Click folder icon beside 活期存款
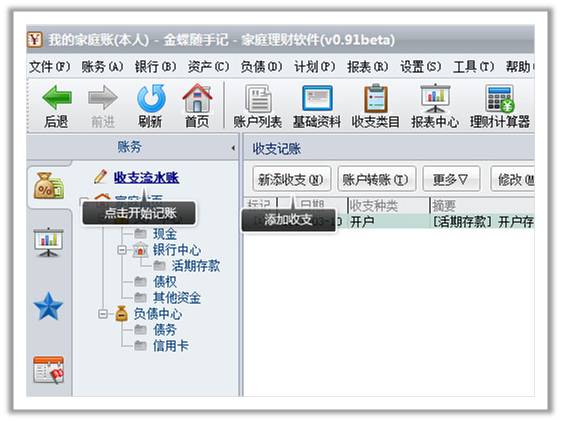Image resolution: width=561 pixels, height=421 pixels. 159,265
